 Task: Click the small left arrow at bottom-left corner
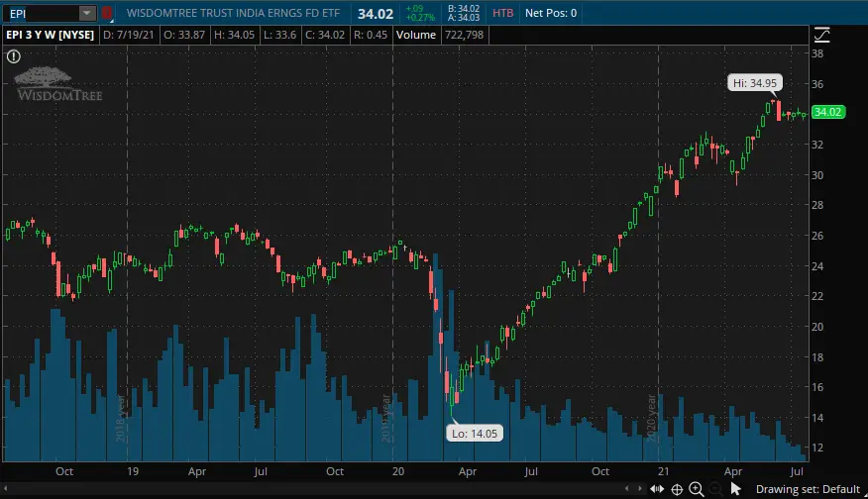(6, 488)
